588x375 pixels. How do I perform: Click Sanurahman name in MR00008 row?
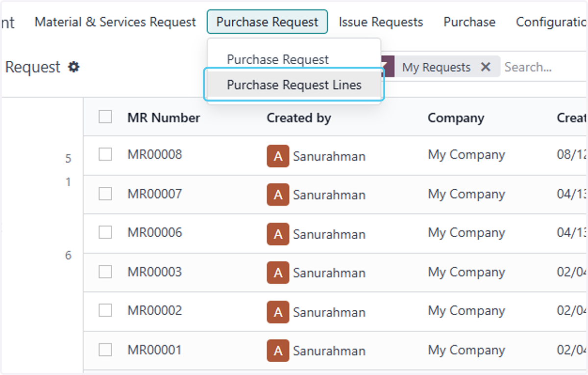tap(329, 156)
